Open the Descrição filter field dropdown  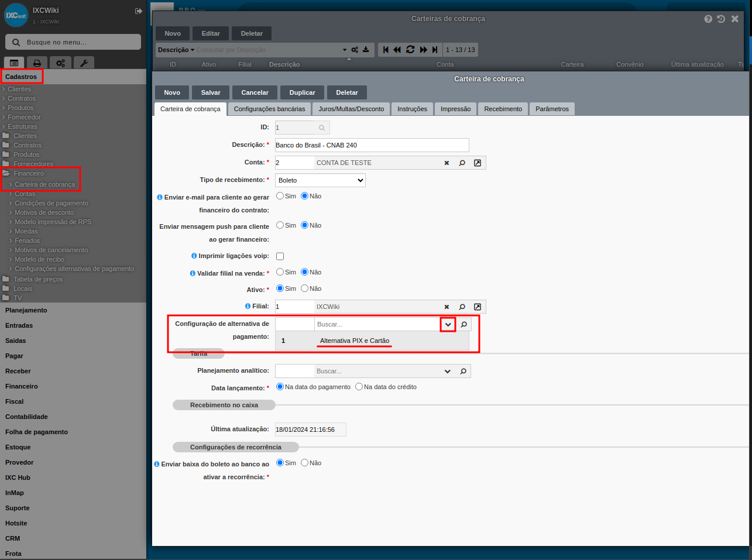176,50
